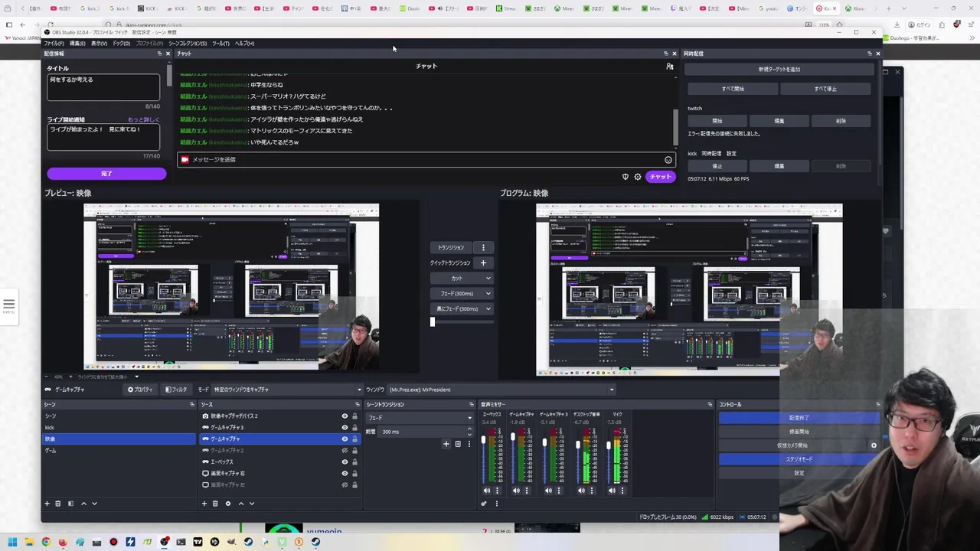Screen dimensions: 980x551
Task: Remove the selected source with trash icon
Action: pos(215,504)
